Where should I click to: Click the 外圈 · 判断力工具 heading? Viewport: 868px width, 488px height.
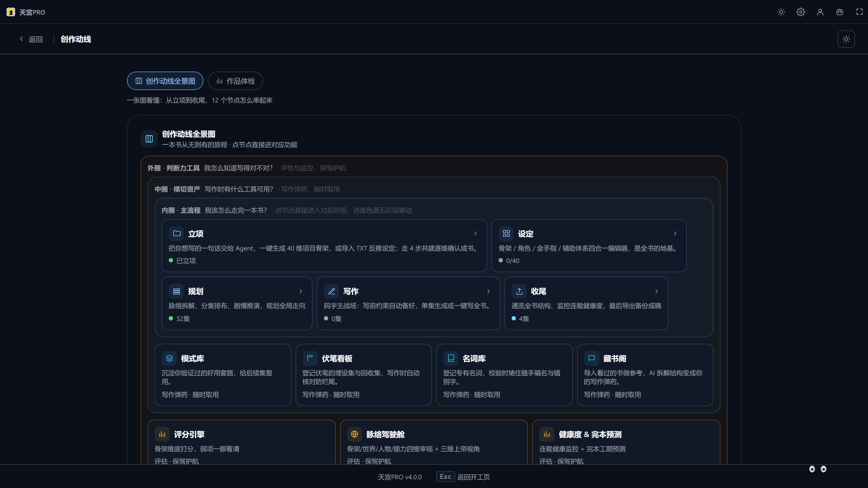tap(174, 168)
